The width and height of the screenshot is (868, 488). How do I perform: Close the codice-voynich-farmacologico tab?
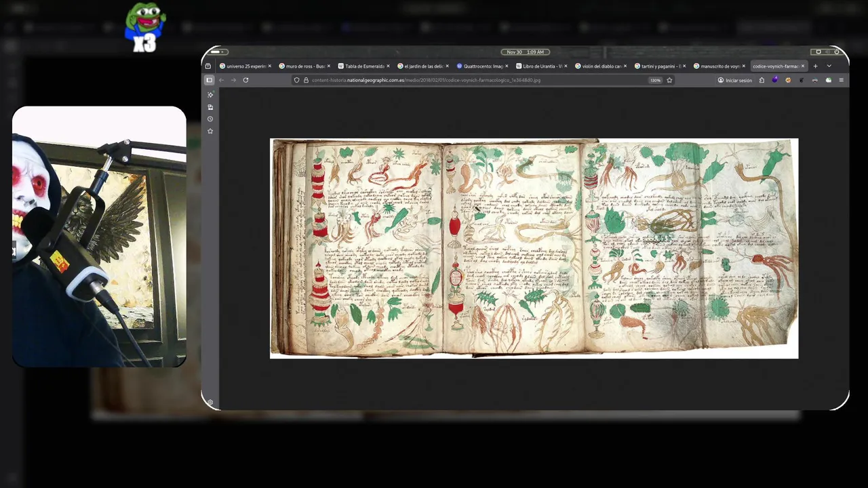(803, 66)
